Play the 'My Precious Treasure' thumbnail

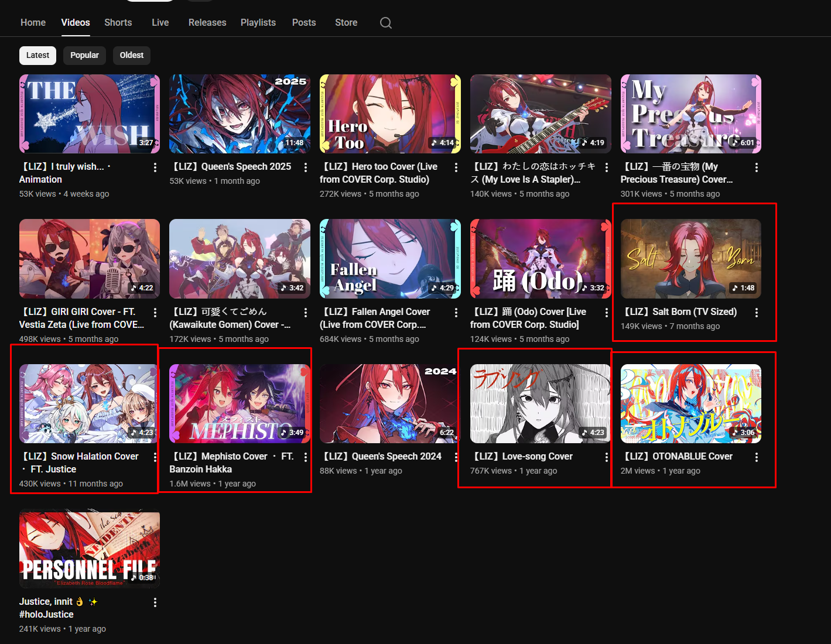691,114
